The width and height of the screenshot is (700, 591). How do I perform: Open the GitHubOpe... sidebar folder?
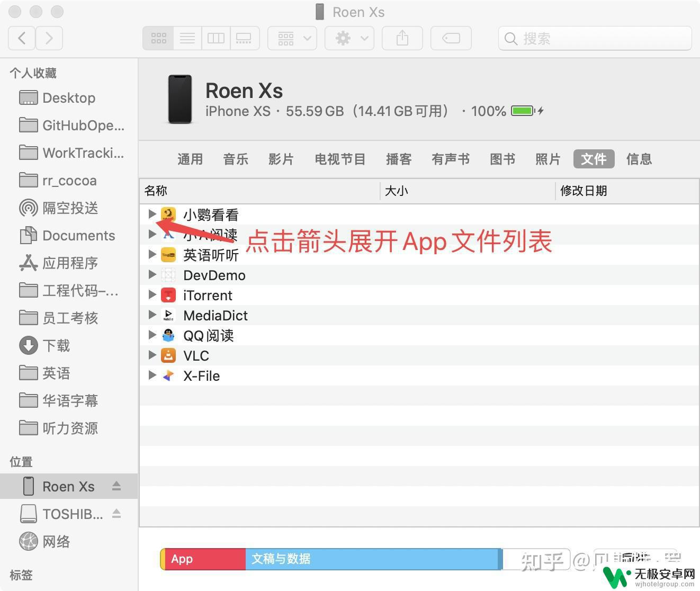coord(69,126)
